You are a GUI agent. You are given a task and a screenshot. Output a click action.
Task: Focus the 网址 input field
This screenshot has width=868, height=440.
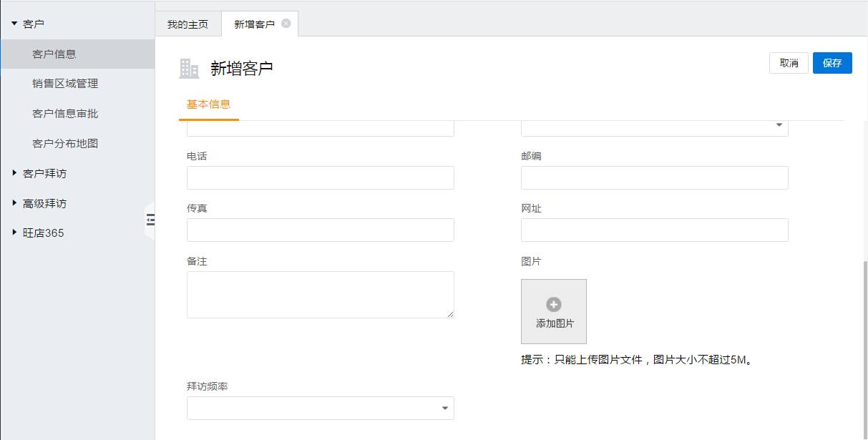pyautogui.click(x=655, y=230)
